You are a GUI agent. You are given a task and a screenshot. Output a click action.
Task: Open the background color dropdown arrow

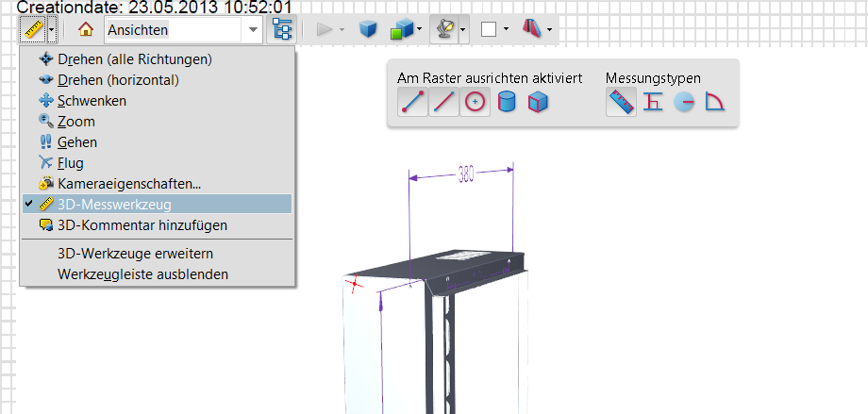click(506, 30)
